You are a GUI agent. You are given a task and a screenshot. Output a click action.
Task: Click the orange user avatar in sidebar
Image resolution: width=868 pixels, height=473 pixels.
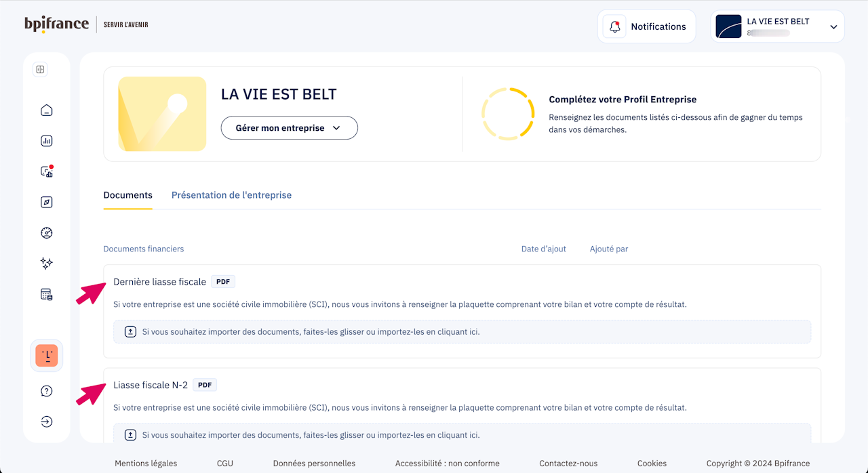(47, 356)
